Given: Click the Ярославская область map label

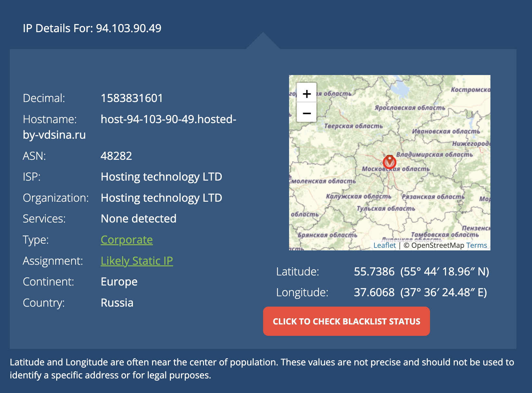Looking at the screenshot, I should click(410, 108).
